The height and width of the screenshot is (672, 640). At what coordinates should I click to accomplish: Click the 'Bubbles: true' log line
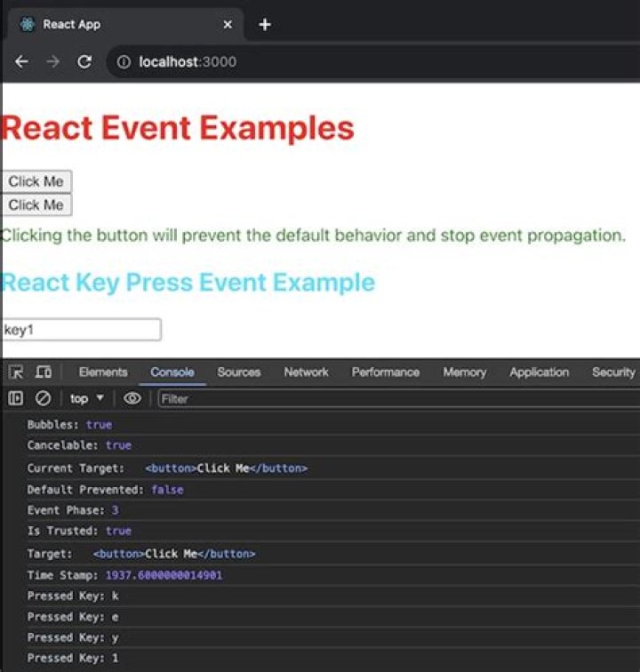click(70, 424)
